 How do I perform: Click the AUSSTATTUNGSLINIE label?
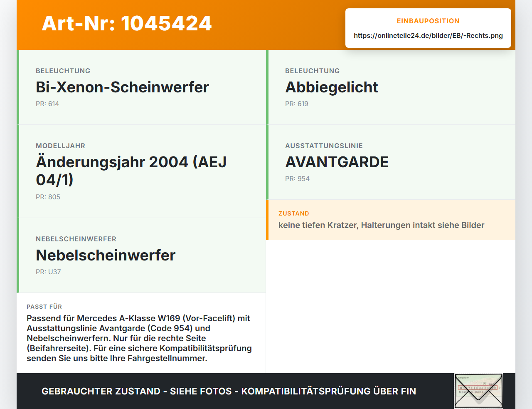coord(324,146)
